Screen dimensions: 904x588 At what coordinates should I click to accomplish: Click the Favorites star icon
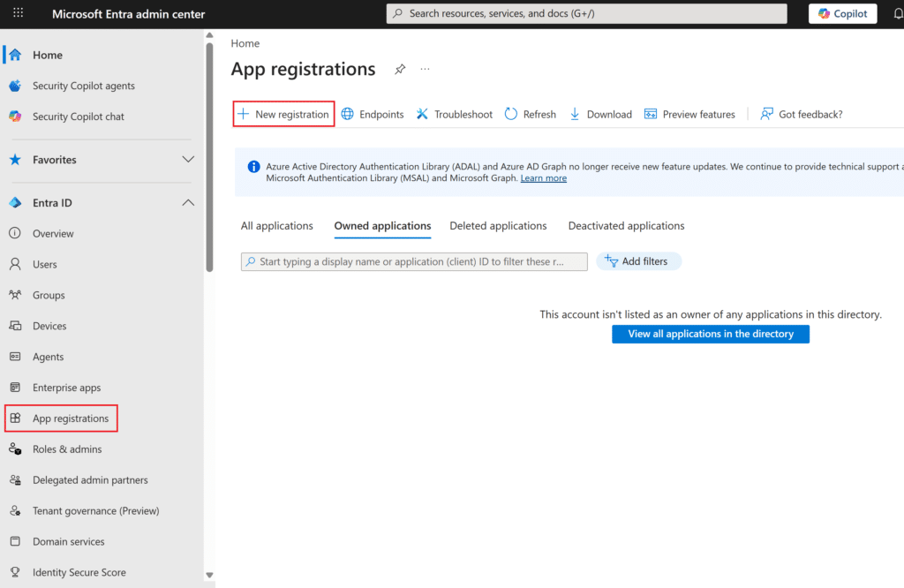pyautogui.click(x=15, y=160)
